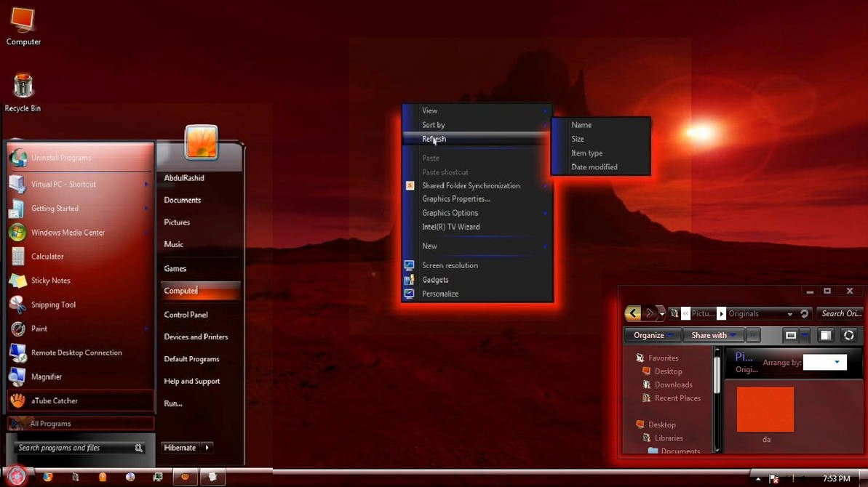
Task: Click the Search programs and files box
Action: click(80, 448)
